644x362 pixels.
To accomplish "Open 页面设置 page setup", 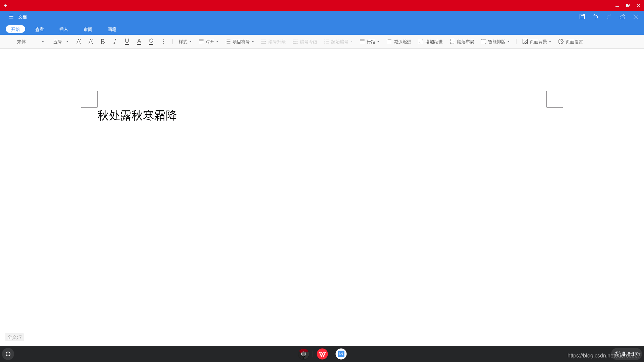I will 570,42.
